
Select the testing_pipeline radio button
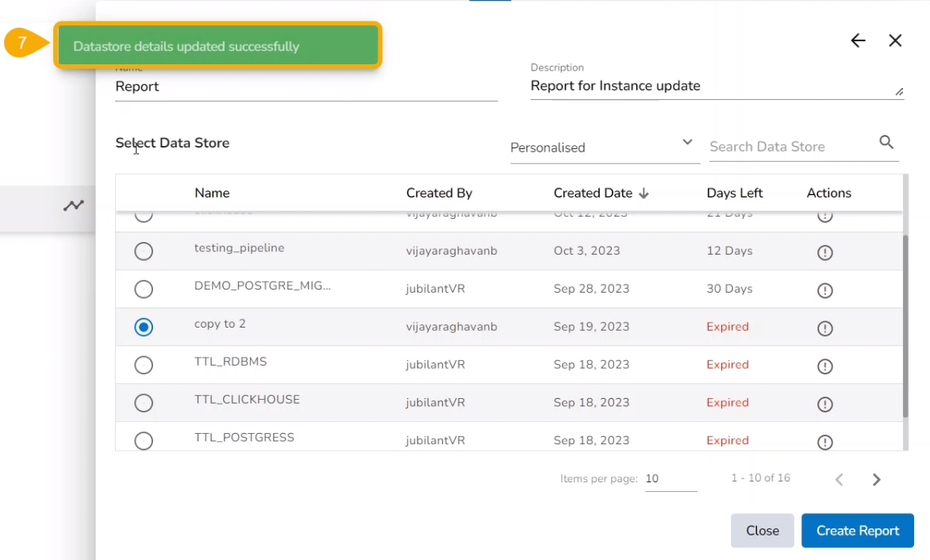click(x=144, y=251)
